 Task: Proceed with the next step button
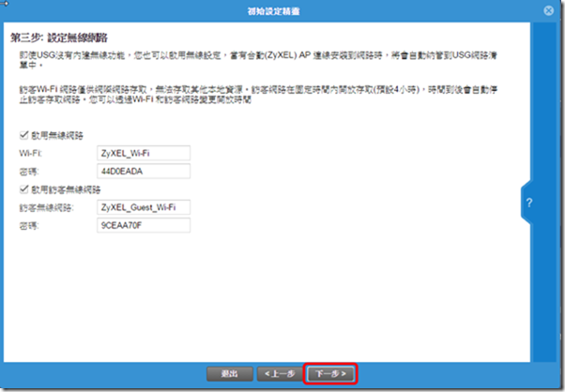[330, 373]
